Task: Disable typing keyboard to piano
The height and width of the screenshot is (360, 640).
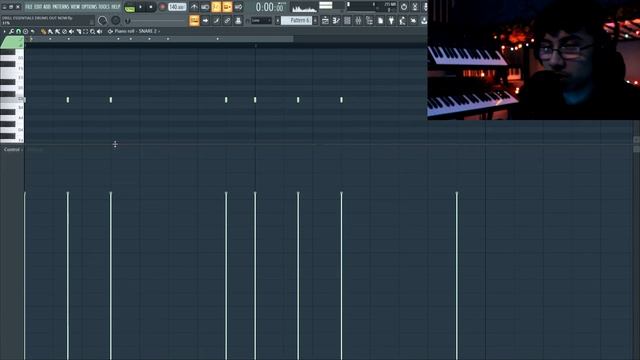Action: pyautogui.click(x=194, y=20)
